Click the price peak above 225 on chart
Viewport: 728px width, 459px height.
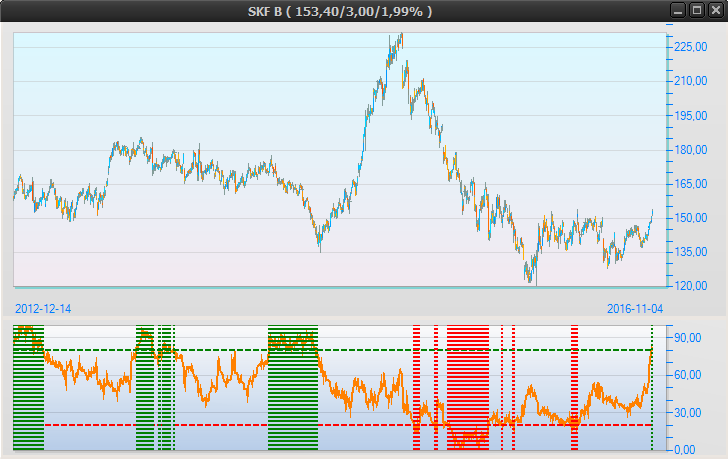[402, 36]
